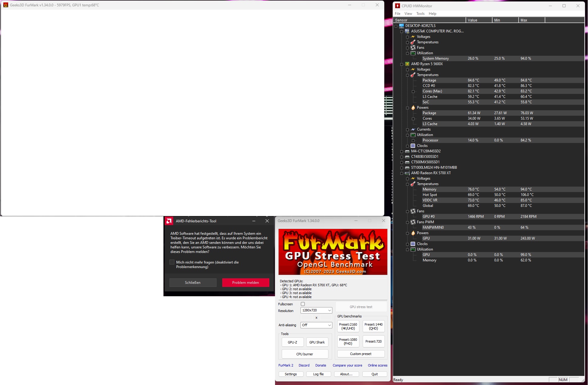Screen dimensions: 588x385
Task: Collapse the AMD Radeon RX 5700 XT tree node
Action: 402,173
